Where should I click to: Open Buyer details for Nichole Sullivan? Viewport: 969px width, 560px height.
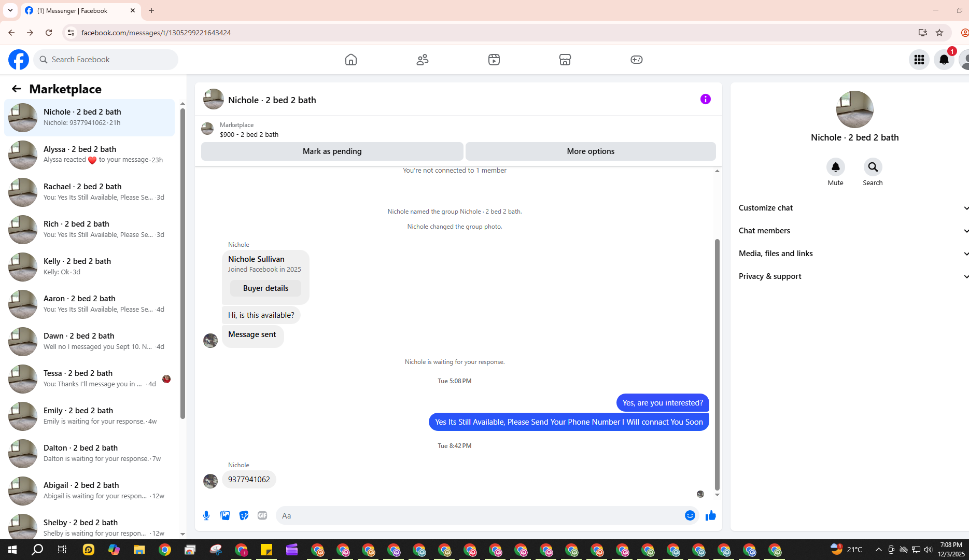[x=265, y=288]
